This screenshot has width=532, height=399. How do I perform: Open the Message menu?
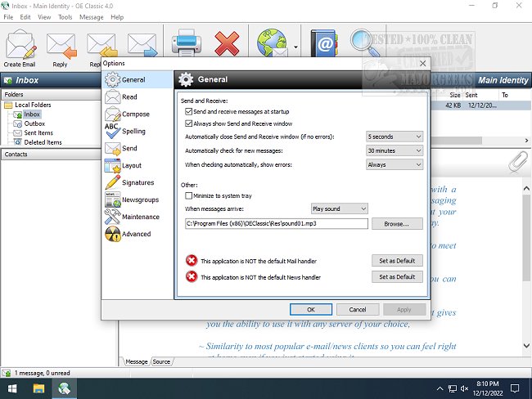click(92, 17)
